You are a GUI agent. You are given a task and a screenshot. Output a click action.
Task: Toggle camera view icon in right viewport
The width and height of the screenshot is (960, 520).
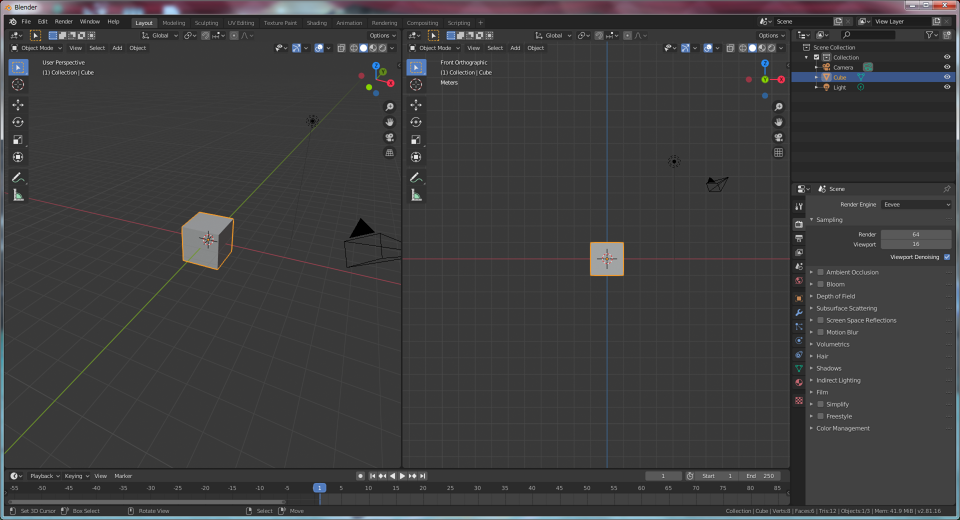[778, 137]
